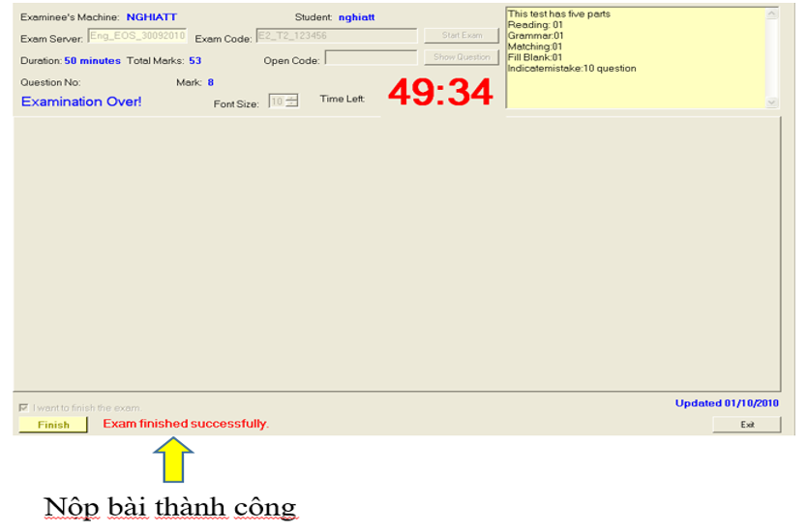
Task: Select the Exam Code text field
Action: coord(336,37)
